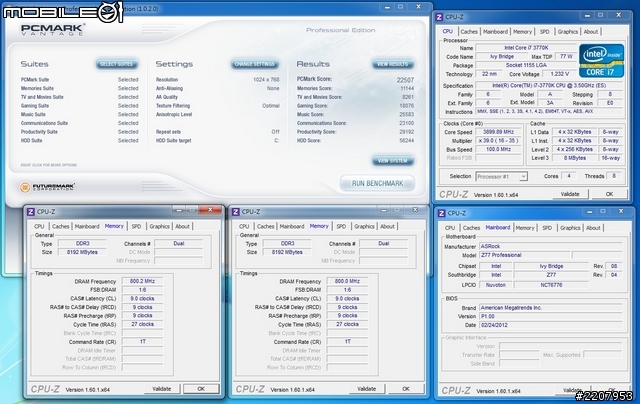Select SPD tab in the Mainboard CPU-Z window
The height and width of the screenshot is (404, 640).
coord(547,228)
